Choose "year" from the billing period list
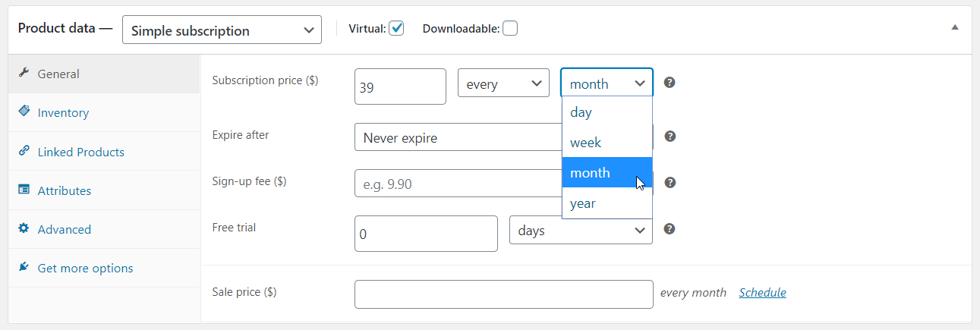The width and height of the screenshot is (980, 330). (607, 203)
